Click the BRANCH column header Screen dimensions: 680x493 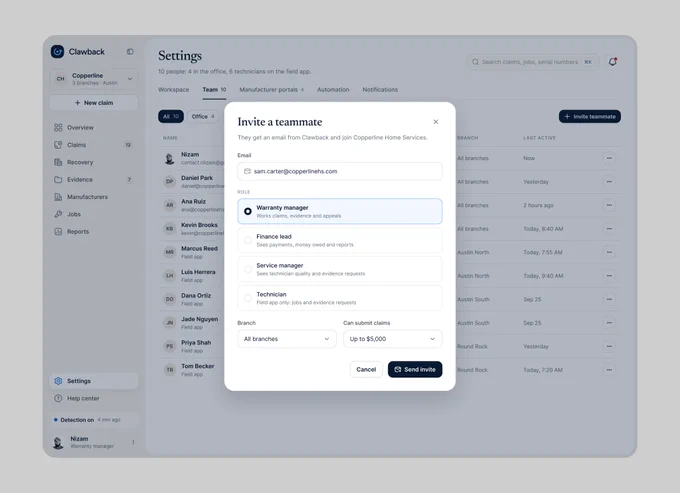pos(468,138)
